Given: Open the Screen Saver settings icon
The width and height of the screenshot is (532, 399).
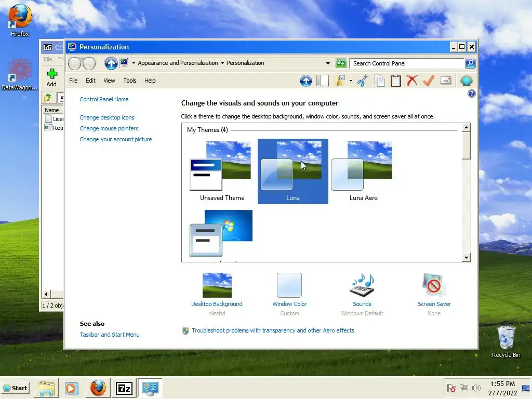Looking at the screenshot, I should pyautogui.click(x=434, y=285).
